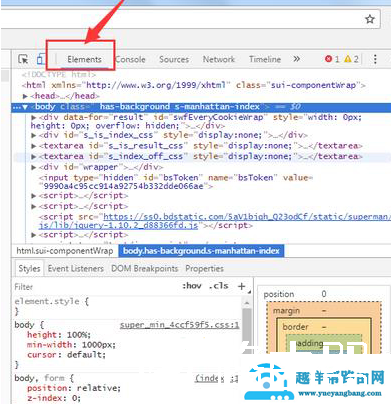Screen dimensions: 391x404
Task: Click the z-index: 0 declaration
Action: point(54,398)
